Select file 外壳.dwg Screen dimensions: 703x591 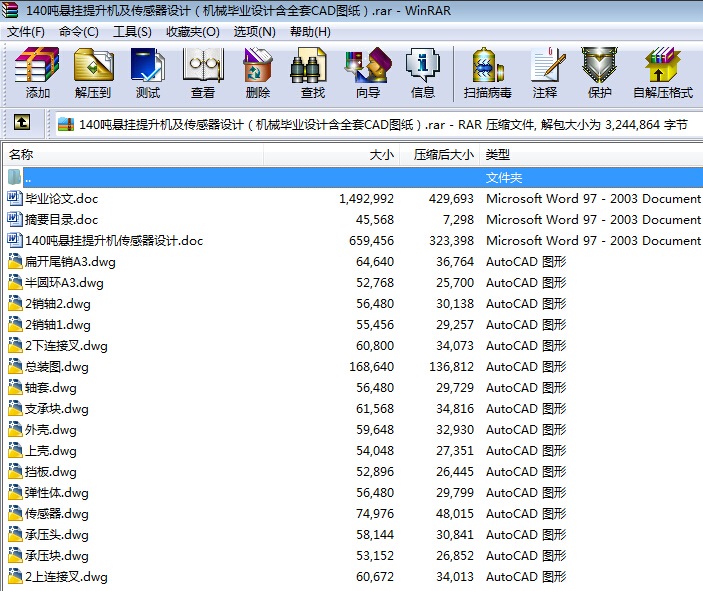click(51, 430)
